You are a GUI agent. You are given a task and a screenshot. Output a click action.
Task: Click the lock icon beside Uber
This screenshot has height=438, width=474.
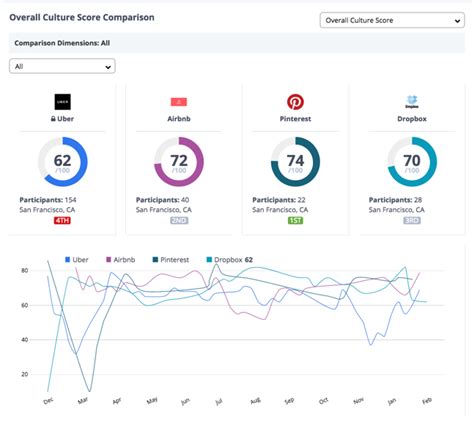(53, 119)
